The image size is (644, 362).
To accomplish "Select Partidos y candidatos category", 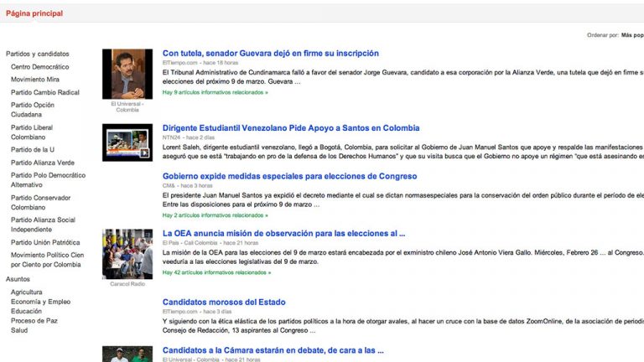I will 38,54.
